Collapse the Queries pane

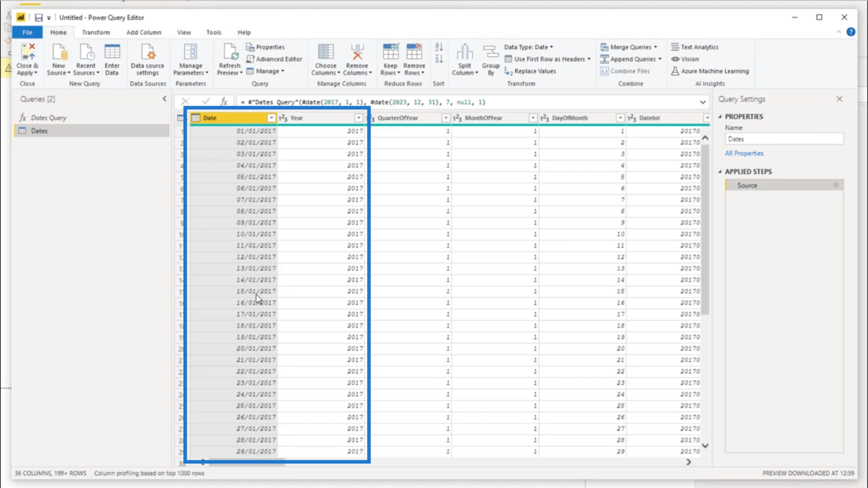coord(164,99)
